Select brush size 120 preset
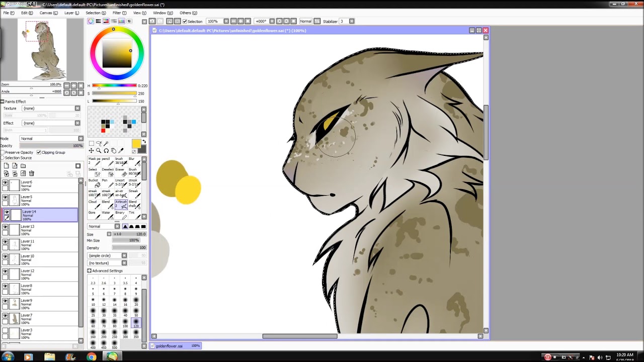Image resolution: width=644 pixels, height=362 pixels. pos(136,323)
